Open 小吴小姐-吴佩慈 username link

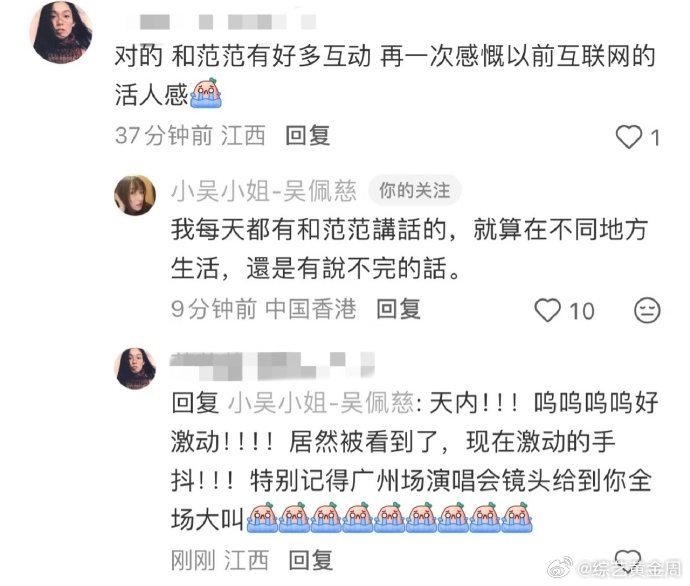tap(264, 191)
